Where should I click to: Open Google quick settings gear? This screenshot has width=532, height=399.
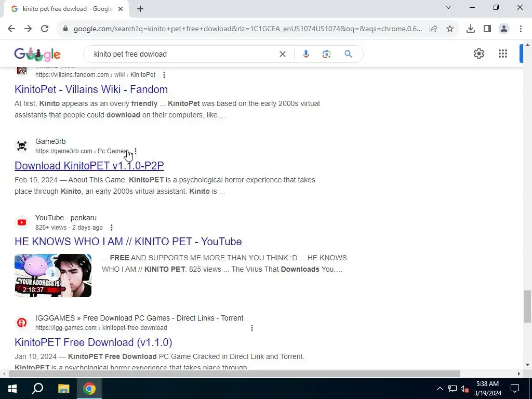point(478,54)
